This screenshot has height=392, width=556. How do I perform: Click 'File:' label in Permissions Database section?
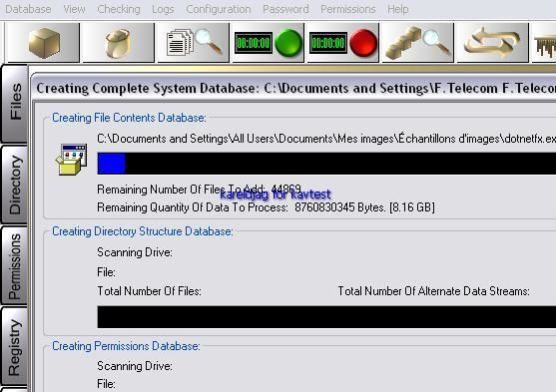pos(107,384)
